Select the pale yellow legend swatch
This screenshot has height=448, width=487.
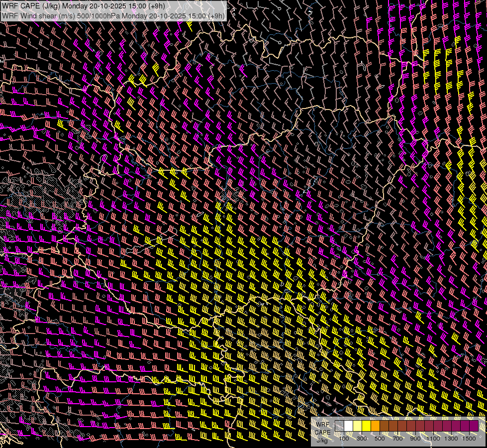click(357, 426)
